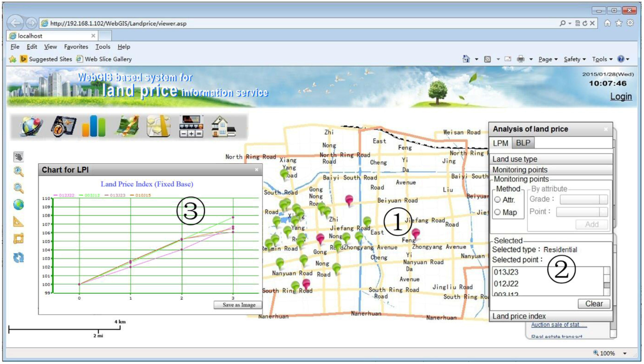Show full map extent with globe icon
The height and width of the screenshot is (364, 644).
(18, 205)
